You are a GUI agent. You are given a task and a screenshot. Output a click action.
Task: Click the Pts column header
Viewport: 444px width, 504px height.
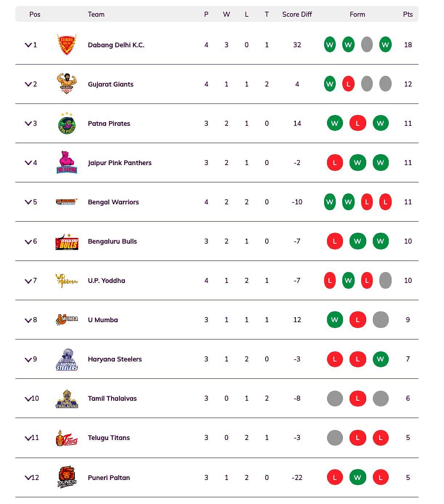[x=408, y=14]
